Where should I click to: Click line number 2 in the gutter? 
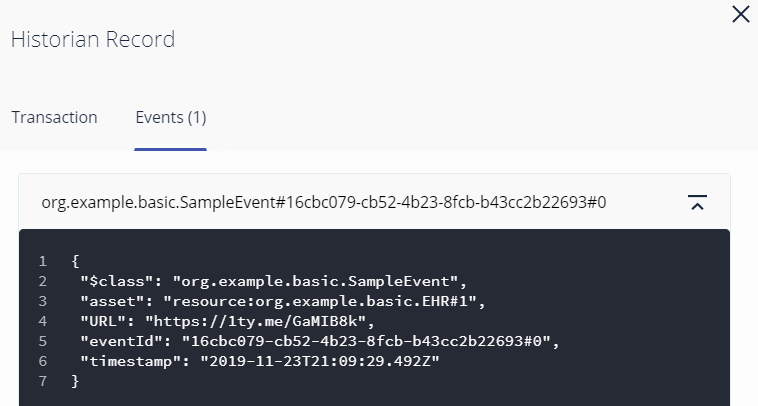coord(43,281)
